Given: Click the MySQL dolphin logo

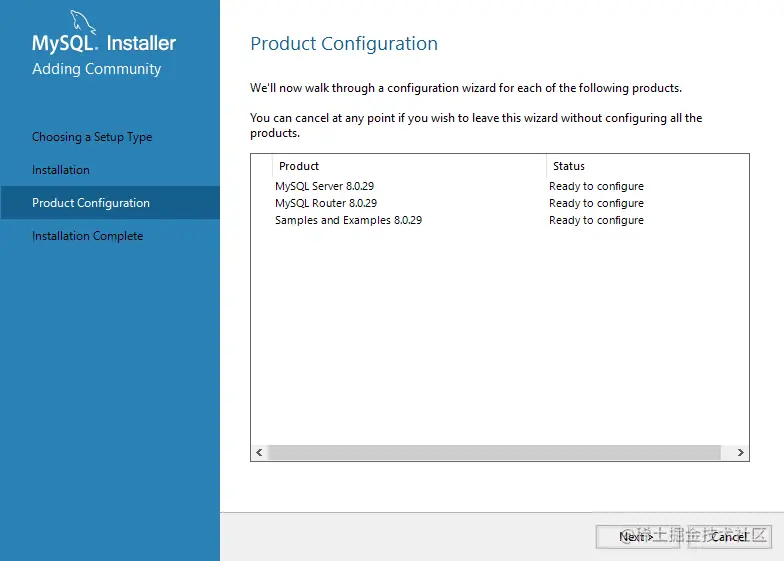Looking at the screenshot, I should click(x=82, y=22).
